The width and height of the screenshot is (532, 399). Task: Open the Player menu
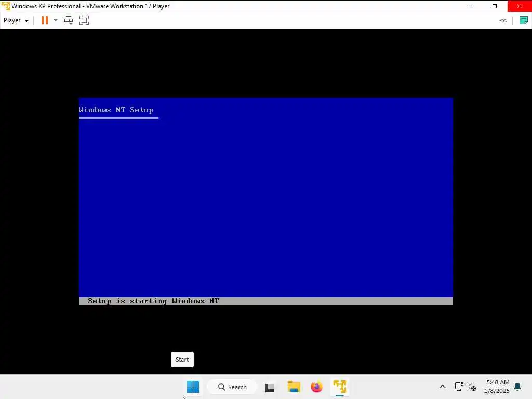click(x=16, y=20)
